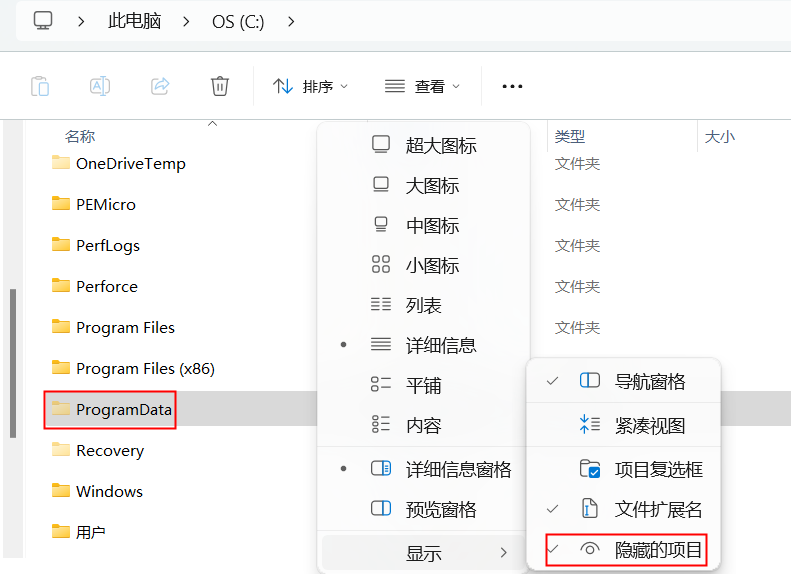Open the three-dot more options menu
The height and width of the screenshot is (574, 791).
[512, 86]
